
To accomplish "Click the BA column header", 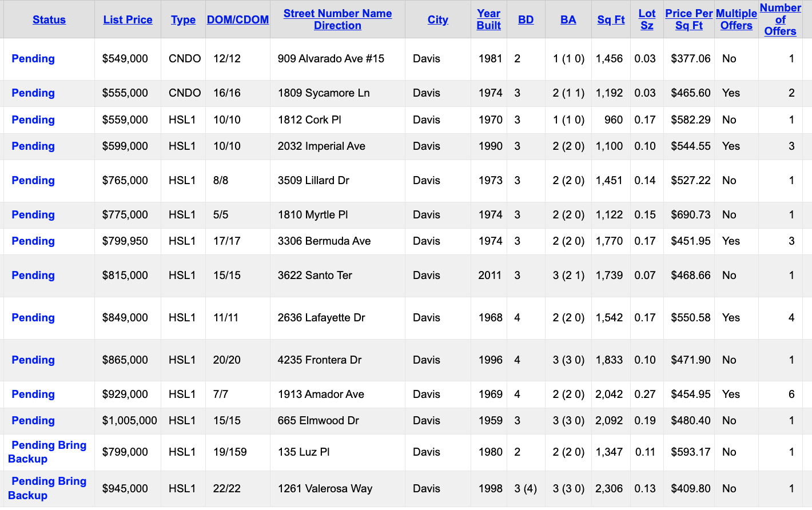I will pos(568,19).
